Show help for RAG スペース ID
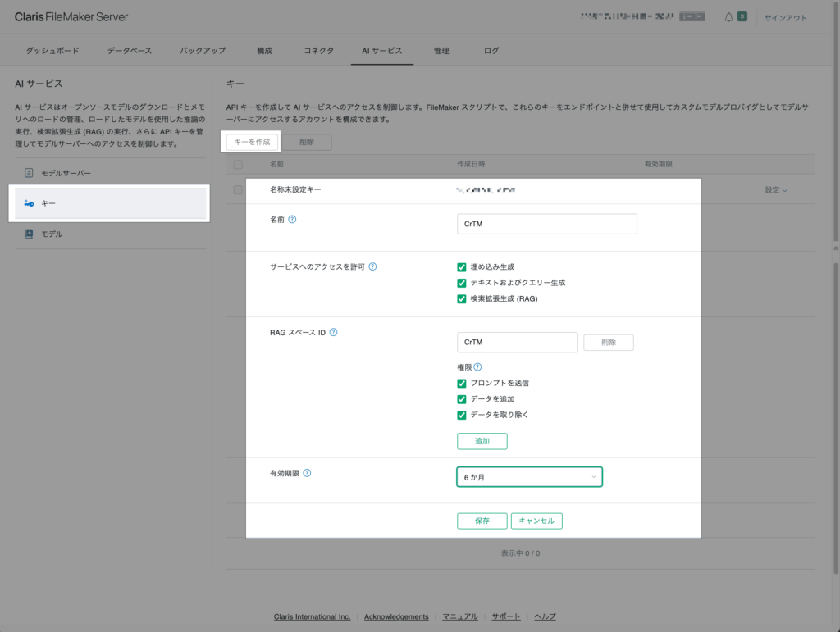 click(x=333, y=332)
